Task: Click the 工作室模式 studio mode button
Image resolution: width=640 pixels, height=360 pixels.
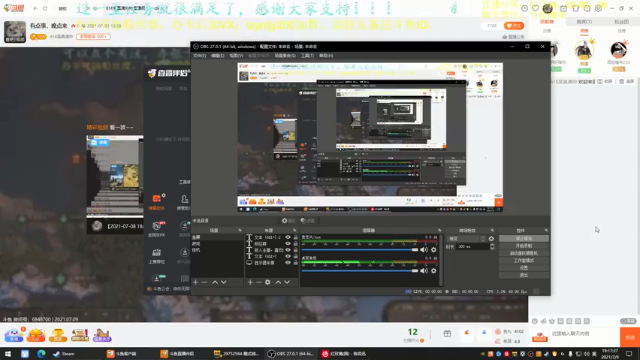Action: point(524,260)
